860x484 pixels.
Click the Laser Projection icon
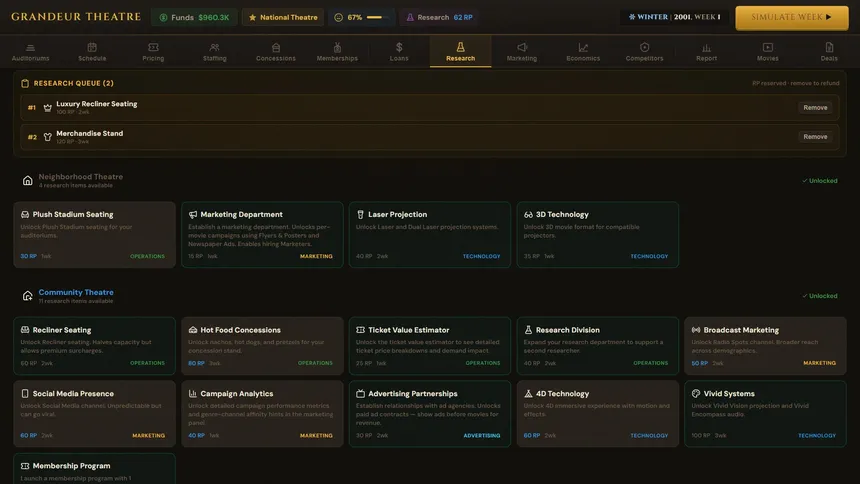(360, 215)
